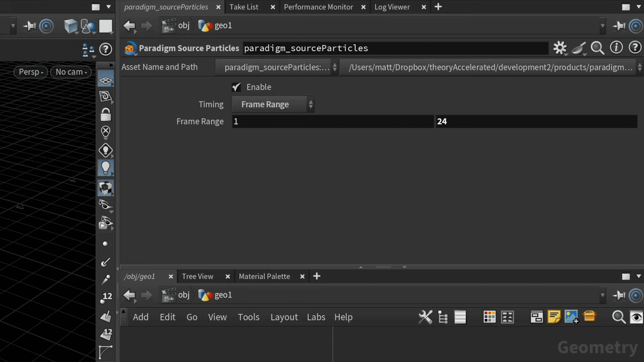The width and height of the screenshot is (644, 362).
Task: Show list mode in network toolbar
Action: 460,317
